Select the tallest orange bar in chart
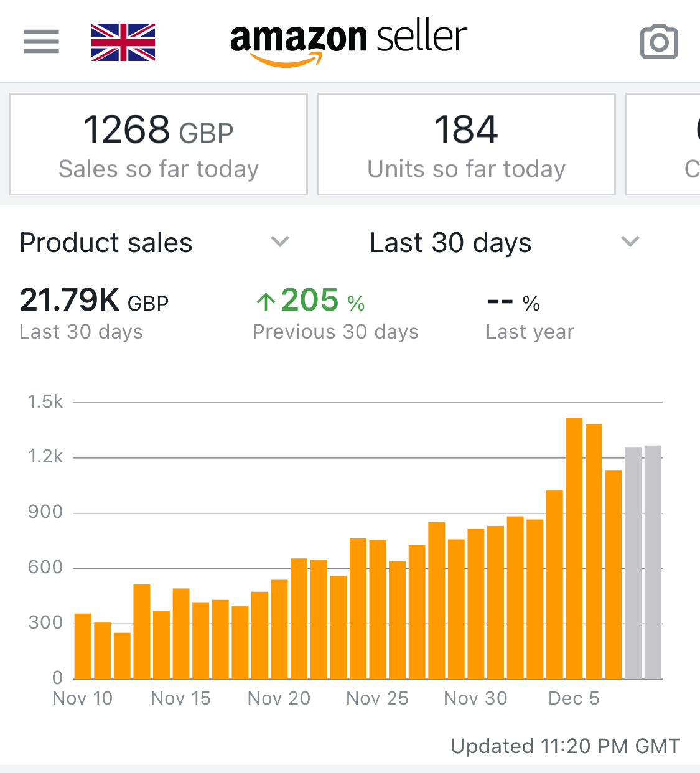700x773 pixels. (574, 548)
